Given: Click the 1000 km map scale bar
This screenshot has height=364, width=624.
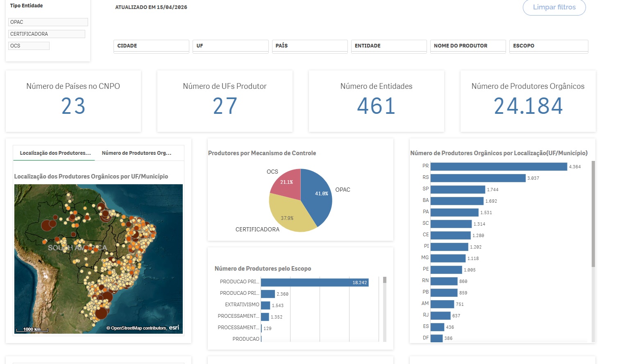Looking at the screenshot, I should pos(32,329).
